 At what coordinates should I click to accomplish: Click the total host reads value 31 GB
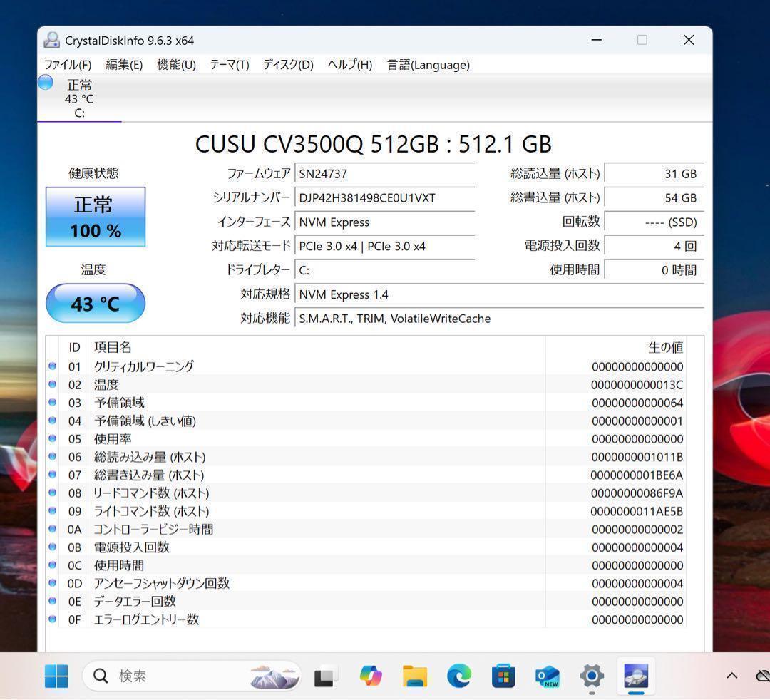pyautogui.click(x=654, y=174)
